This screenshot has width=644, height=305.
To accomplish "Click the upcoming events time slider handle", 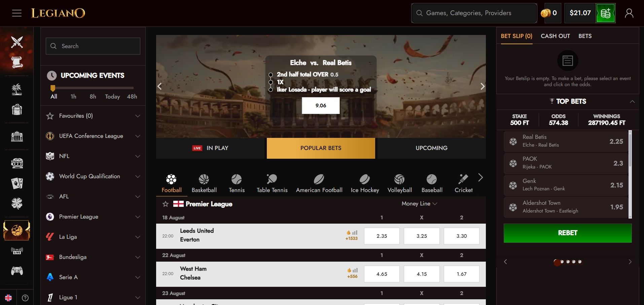I will 52,88.
